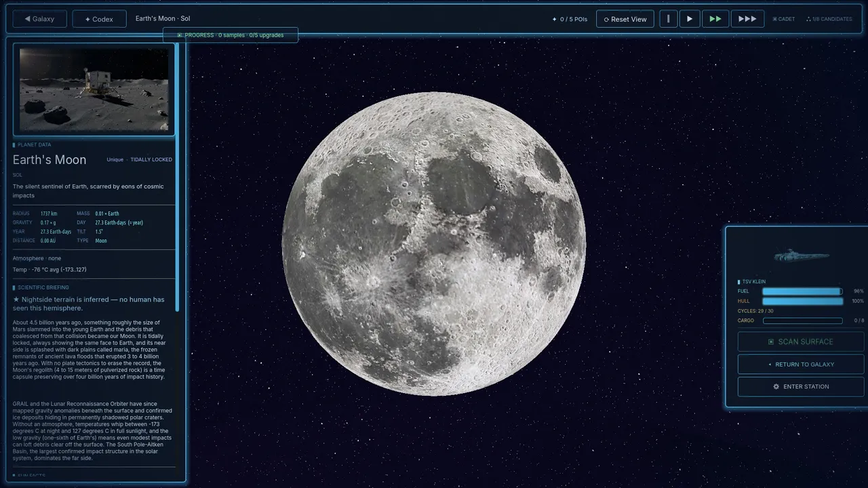
Task: Click the CADET rank badge icon
Action: tap(775, 19)
